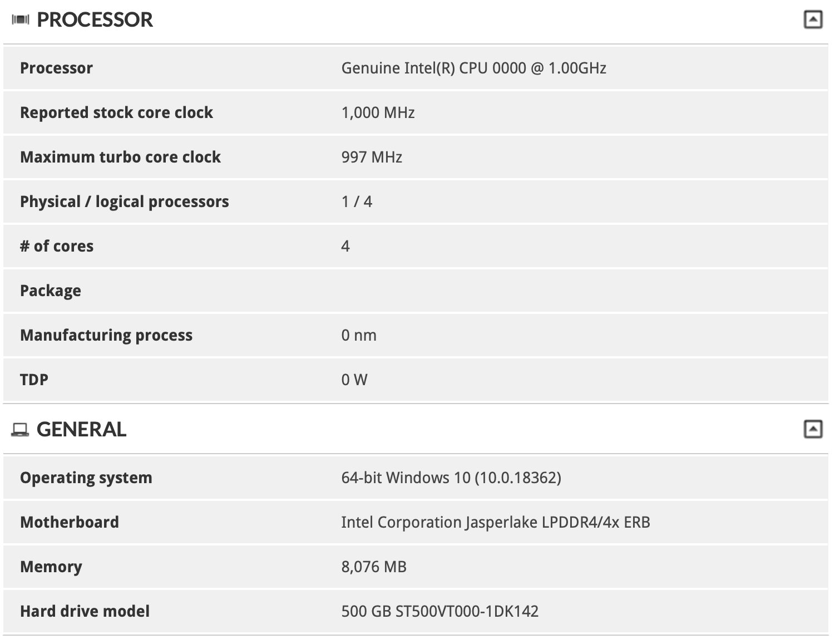Click the laptop icon beside GENERAL

coord(20,430)
